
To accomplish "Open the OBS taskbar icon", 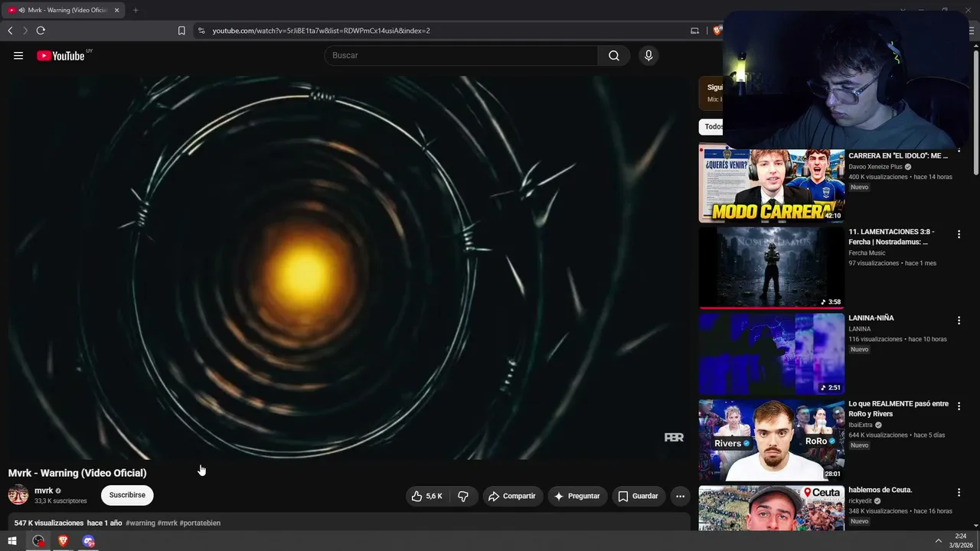I will point(38,541).
